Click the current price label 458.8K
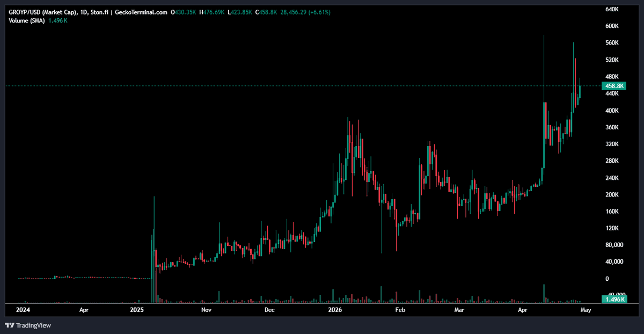The height and width of the screenshot is (334, 644). [614, 86]
